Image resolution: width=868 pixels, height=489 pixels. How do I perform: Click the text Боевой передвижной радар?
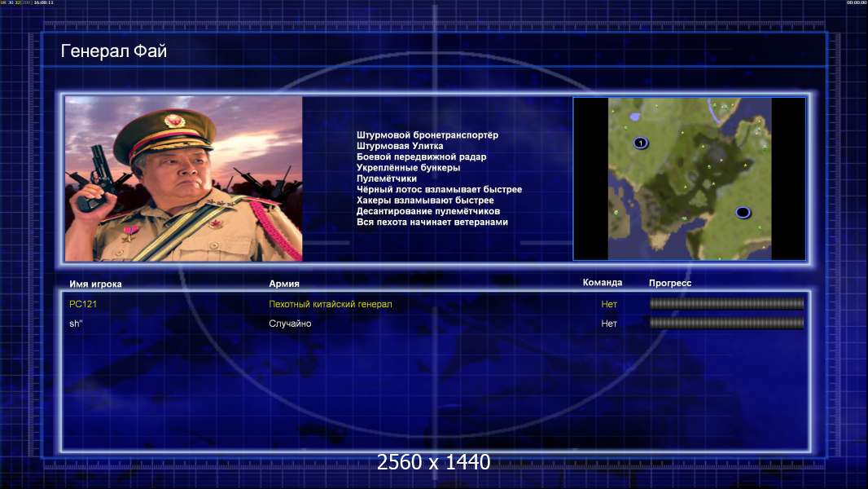tap(421, 156)
